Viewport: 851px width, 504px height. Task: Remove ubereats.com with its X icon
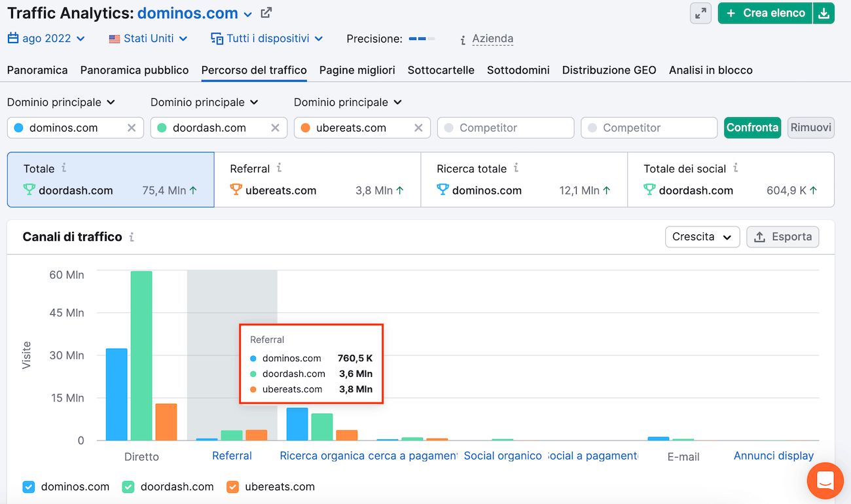(418, 128)
